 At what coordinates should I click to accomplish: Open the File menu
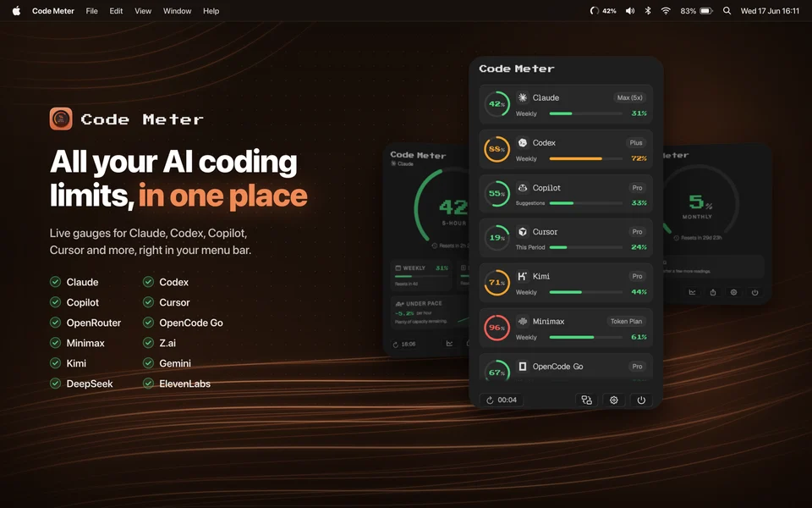pos(91,11)
